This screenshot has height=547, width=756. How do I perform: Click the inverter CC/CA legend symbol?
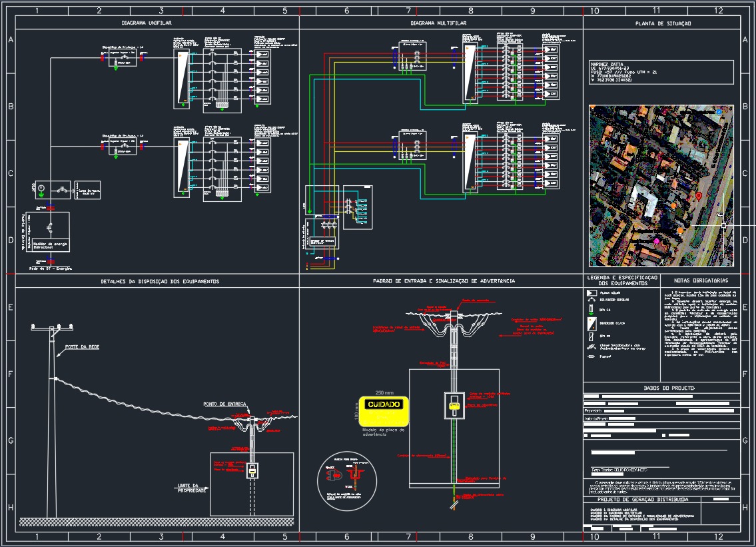(591, 323)
